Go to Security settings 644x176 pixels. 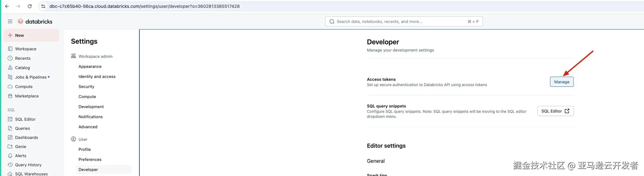86,87
